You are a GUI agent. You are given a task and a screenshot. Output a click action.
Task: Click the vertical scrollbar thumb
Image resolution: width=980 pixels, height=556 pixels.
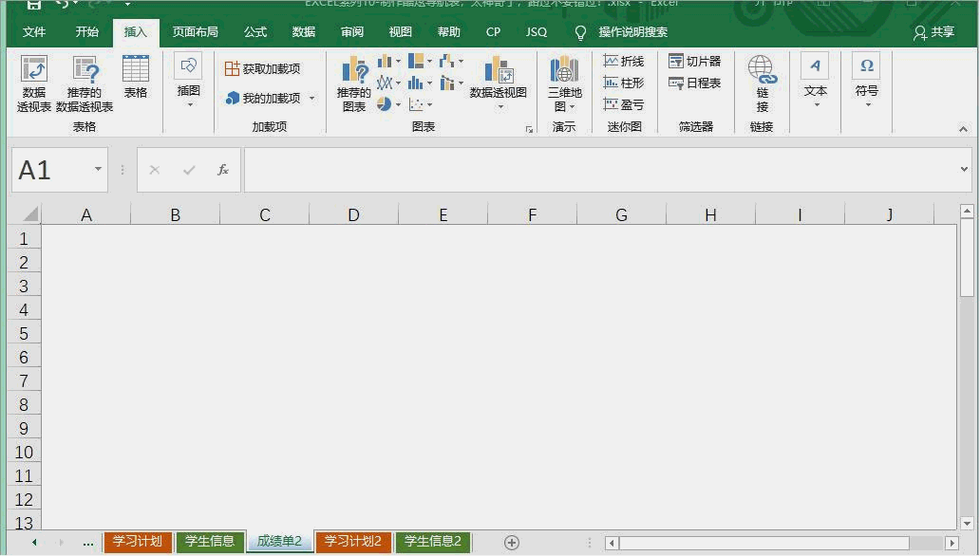tap(967, 259)
